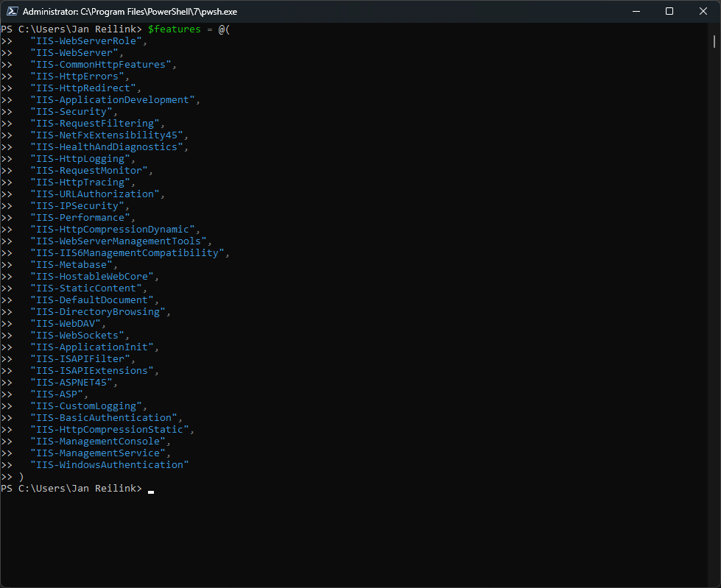Click the "IIS-WebServerManagementTools" entry
The image size is (721, 588).
point(118,241)
